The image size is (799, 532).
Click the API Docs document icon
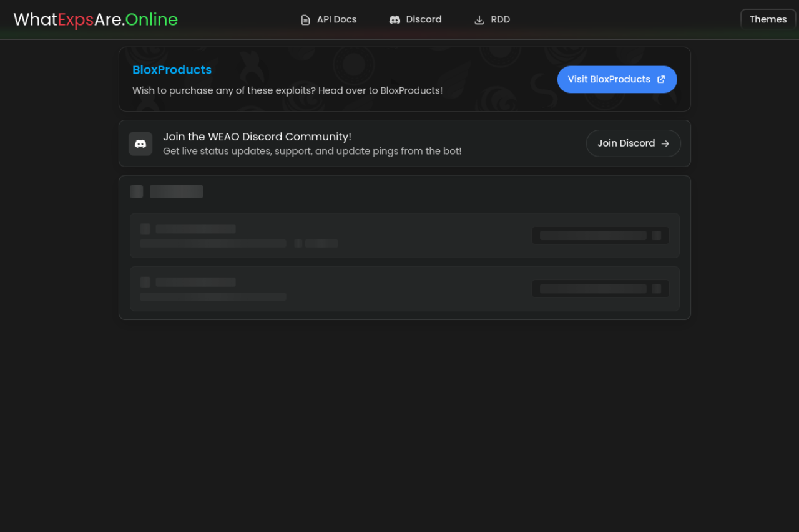coord(305,20)
